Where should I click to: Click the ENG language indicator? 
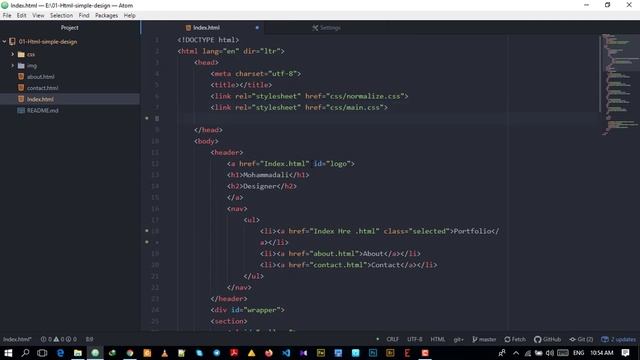coord(578,353)
